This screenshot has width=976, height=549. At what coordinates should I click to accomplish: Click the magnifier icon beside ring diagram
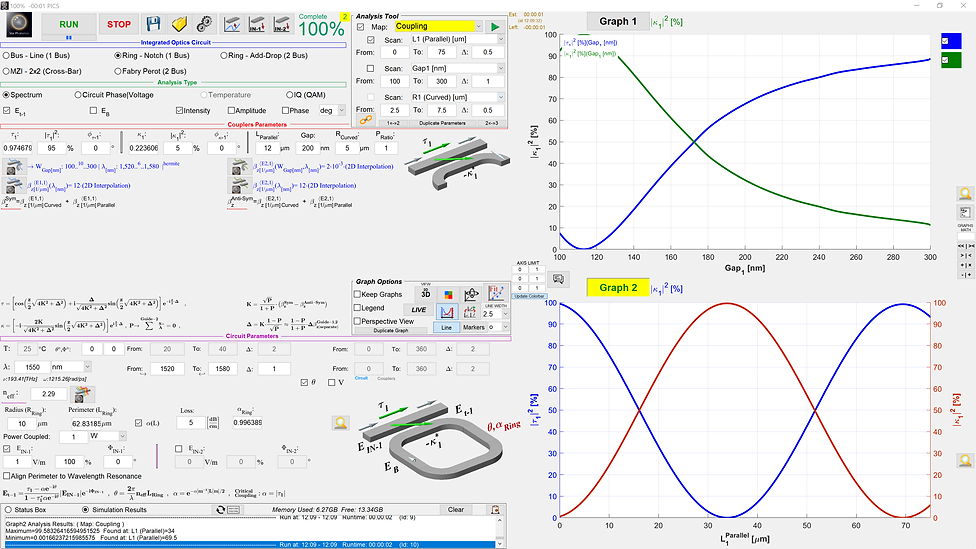340,423
